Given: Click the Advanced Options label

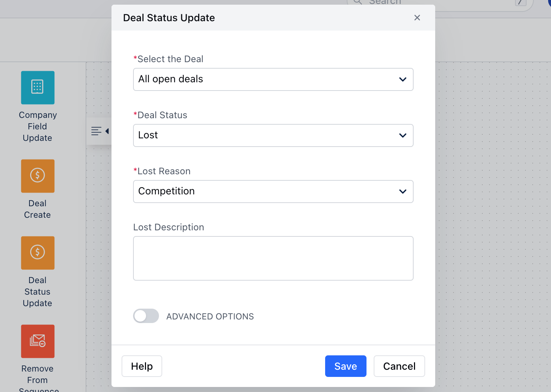Looking at the screenshot, I should point(210,317).
